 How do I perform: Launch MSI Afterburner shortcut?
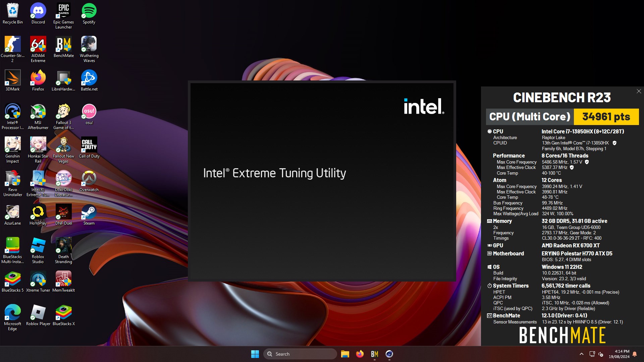pos(38,117)
